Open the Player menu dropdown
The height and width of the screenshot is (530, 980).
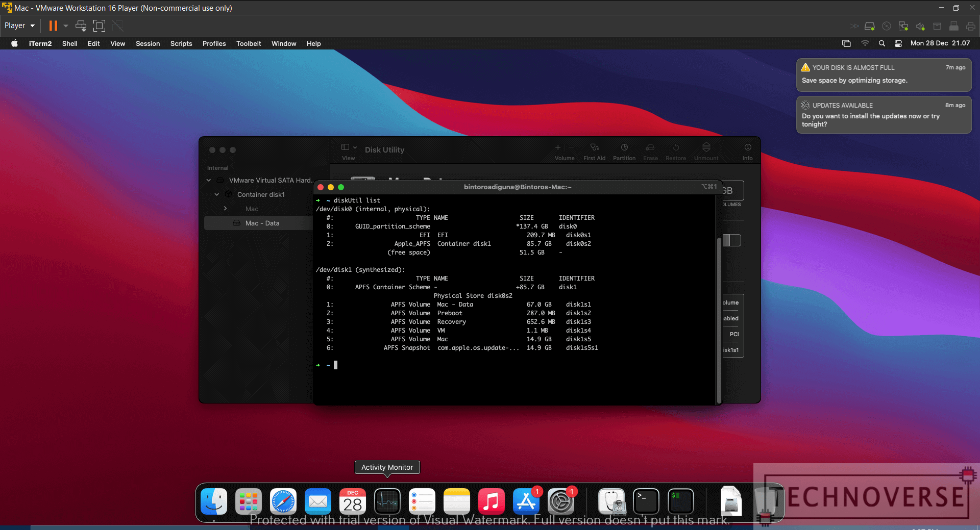pyautogui.click(x=19, y=26)
